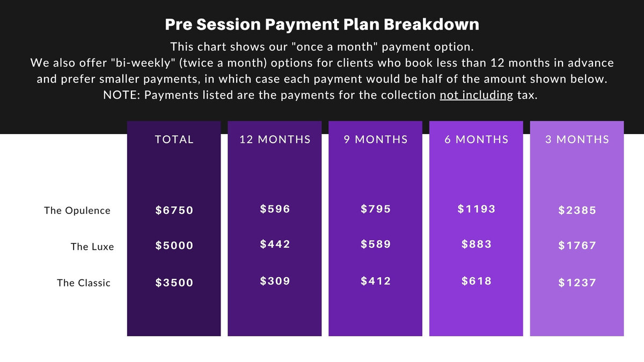The height and width of the screenshot is (362, 644).
Task: Click the $442 twelve-month Luxe payment
Action: [x=275, y=244]
